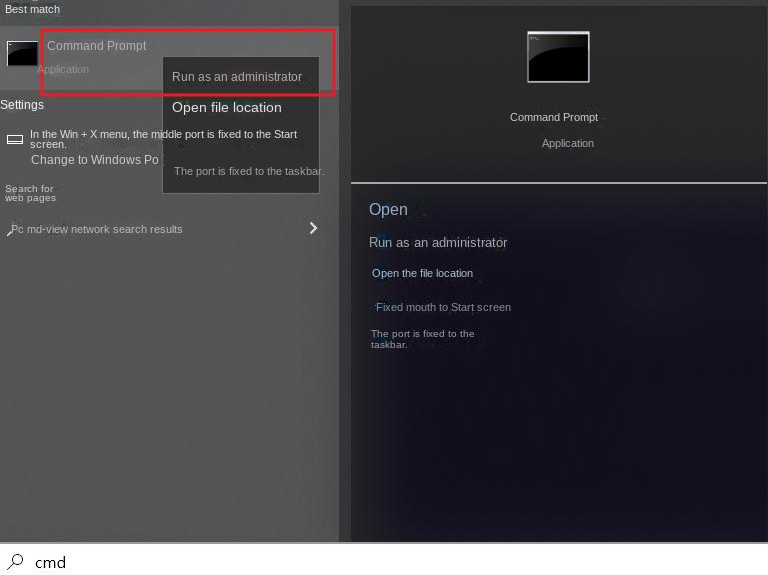Click the Best match heading
Viewport: 768px width, 575px height.
(32, 9)
